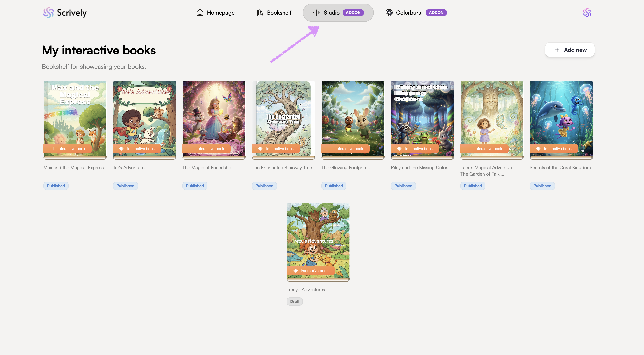
Task: Open Secrets of the Coral Kingdom cover
Action: [x=561, y=115]
